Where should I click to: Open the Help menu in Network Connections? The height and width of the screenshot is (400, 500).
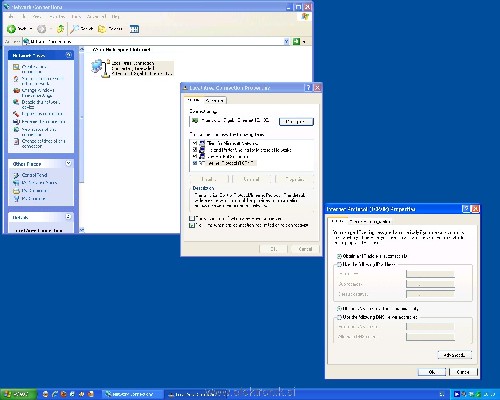115,16
